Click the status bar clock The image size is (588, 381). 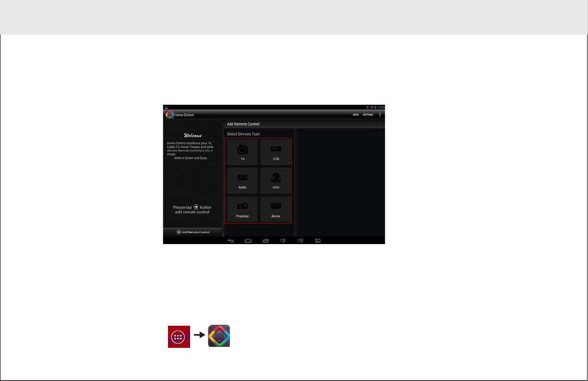click(381, 107)
